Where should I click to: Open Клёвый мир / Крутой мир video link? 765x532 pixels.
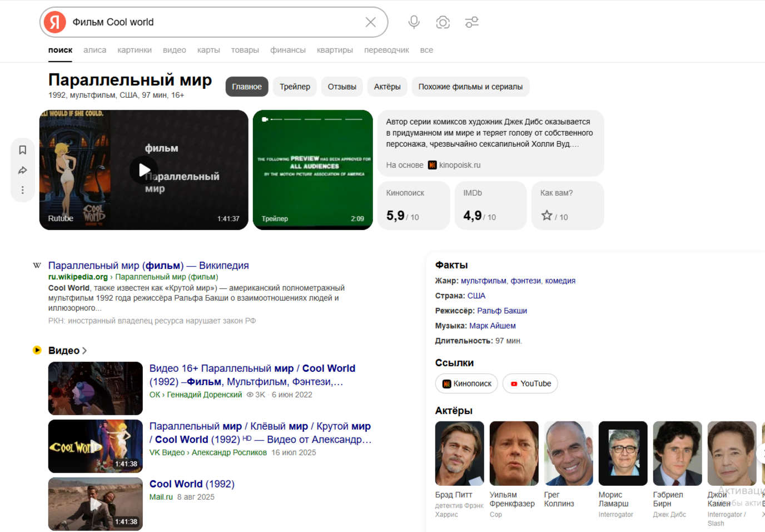[260, 433]
